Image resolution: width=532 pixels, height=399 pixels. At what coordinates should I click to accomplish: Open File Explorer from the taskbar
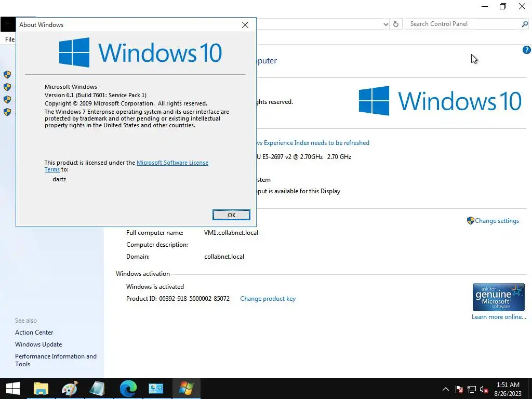click(x=41, y=389)
